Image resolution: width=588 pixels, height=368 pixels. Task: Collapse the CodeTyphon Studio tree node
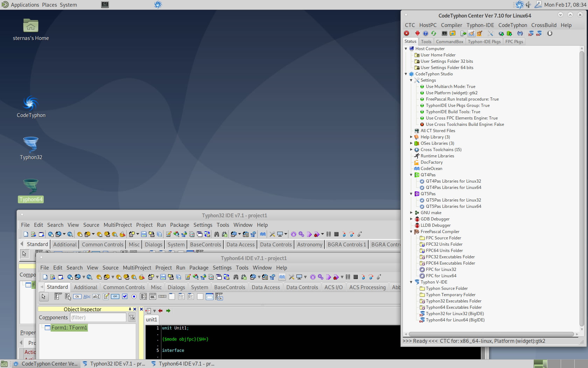[406, 74]
